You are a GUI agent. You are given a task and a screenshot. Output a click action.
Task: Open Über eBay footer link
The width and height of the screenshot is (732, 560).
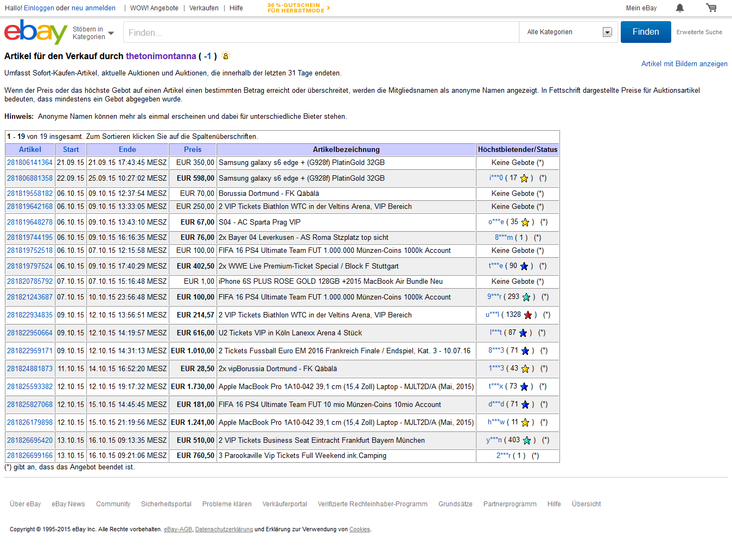[26, 504]
